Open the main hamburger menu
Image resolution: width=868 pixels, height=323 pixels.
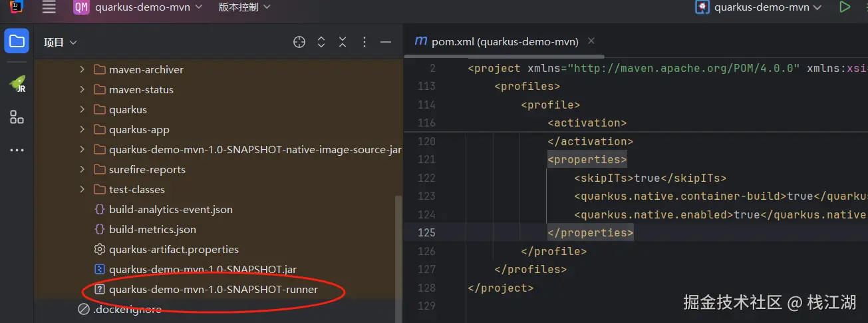(49, 7)
